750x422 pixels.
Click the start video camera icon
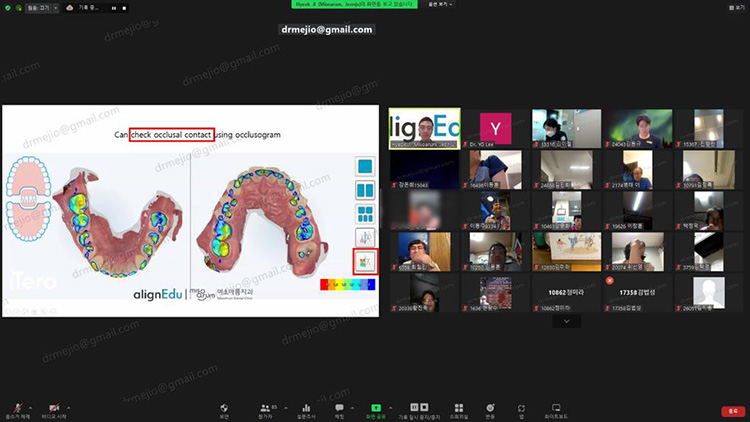point(53,407)
